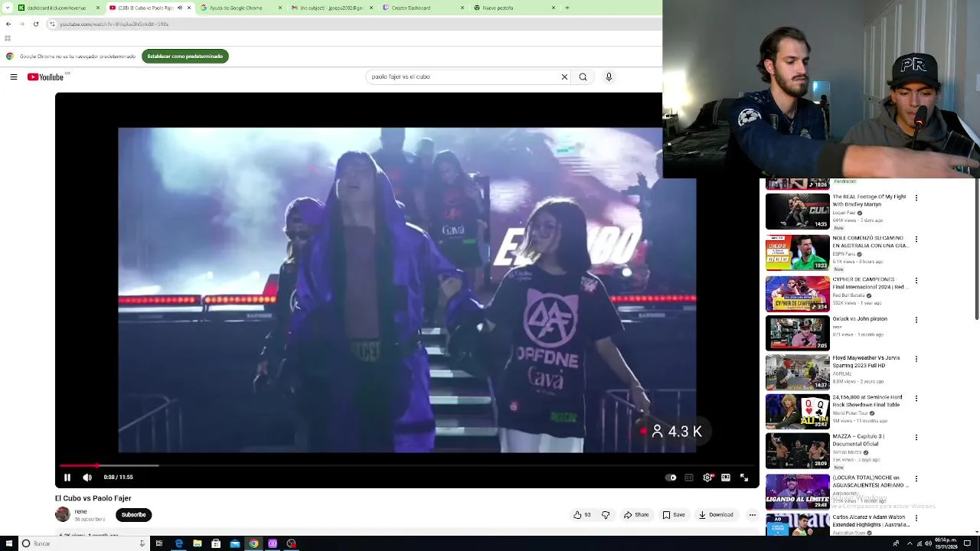Mute the video volume speaker icon
The image size is (980, 551).
(87, 478)
